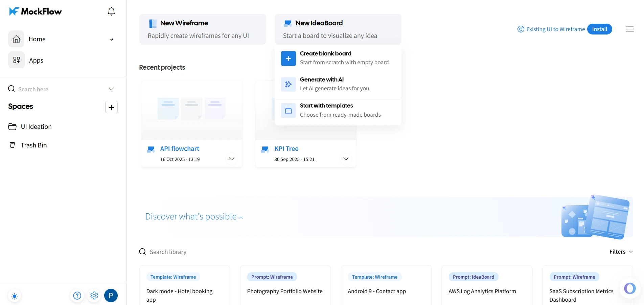Image resolution: width=644 pixels, height=305 pixels.
Task: Open the Trash Bin
Action: 33,145
